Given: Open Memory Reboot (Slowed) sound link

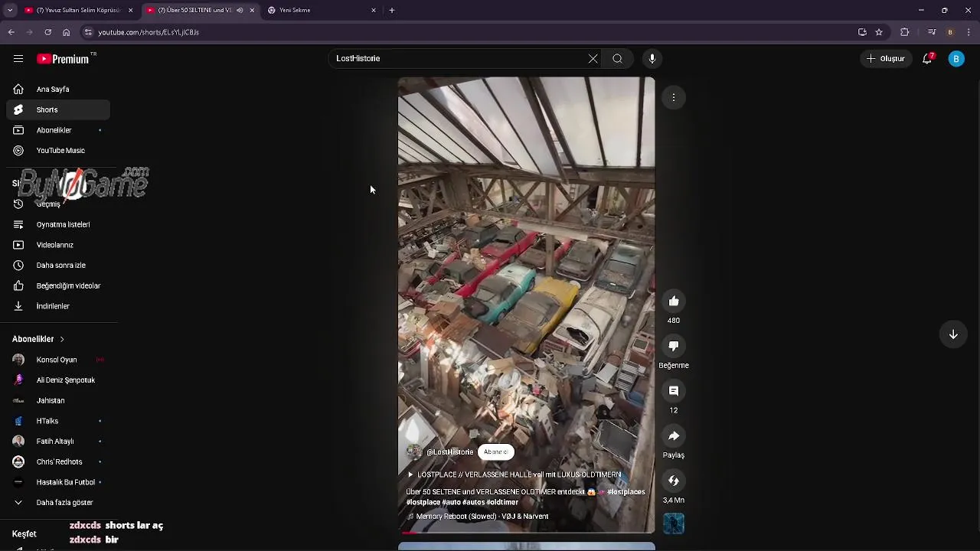Looking at the screenshot, I should point(482,517).
